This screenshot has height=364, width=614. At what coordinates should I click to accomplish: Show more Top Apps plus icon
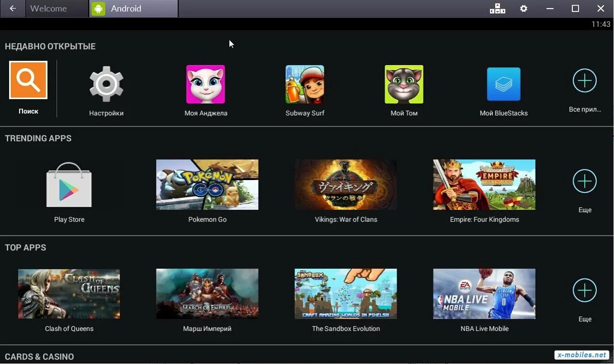pos(585,290)
